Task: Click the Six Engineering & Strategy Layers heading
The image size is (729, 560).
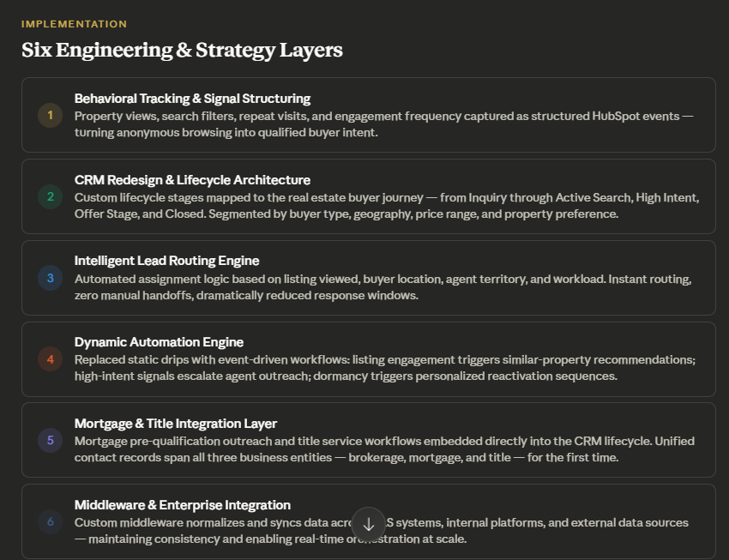Action: [182, 50]
